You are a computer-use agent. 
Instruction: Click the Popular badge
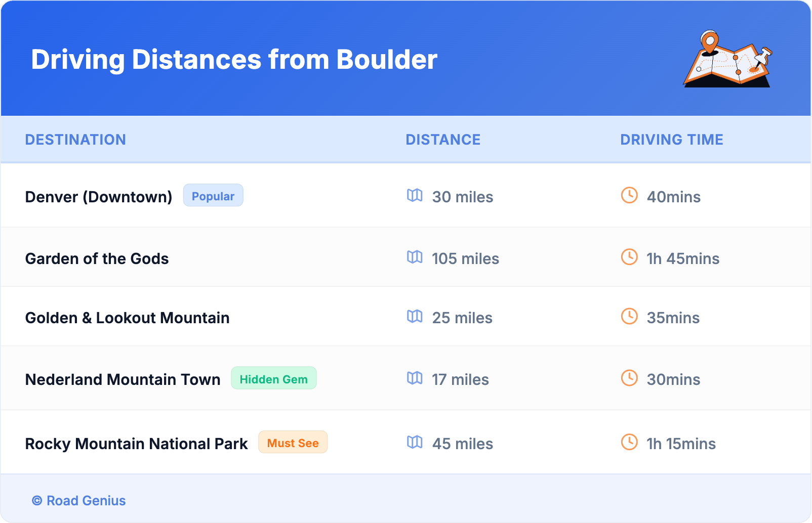click(x=213, y=196)
